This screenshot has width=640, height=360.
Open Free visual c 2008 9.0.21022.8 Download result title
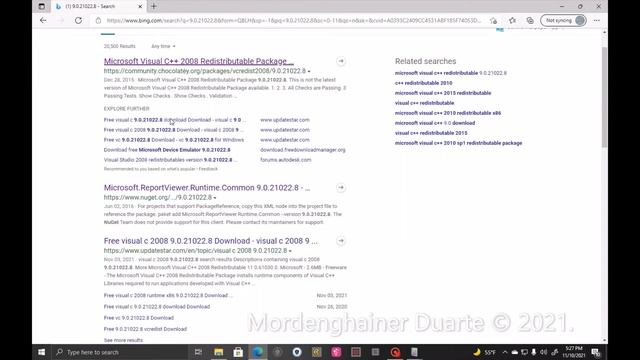coord(210,241)
